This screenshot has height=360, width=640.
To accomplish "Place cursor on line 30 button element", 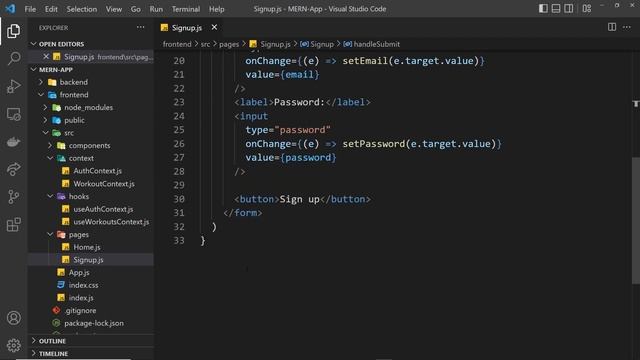I will (x=302, y=199).
